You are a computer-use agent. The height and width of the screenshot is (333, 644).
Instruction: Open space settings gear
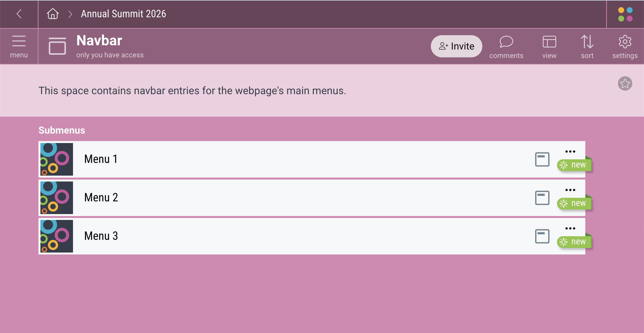tap(625, 47)
